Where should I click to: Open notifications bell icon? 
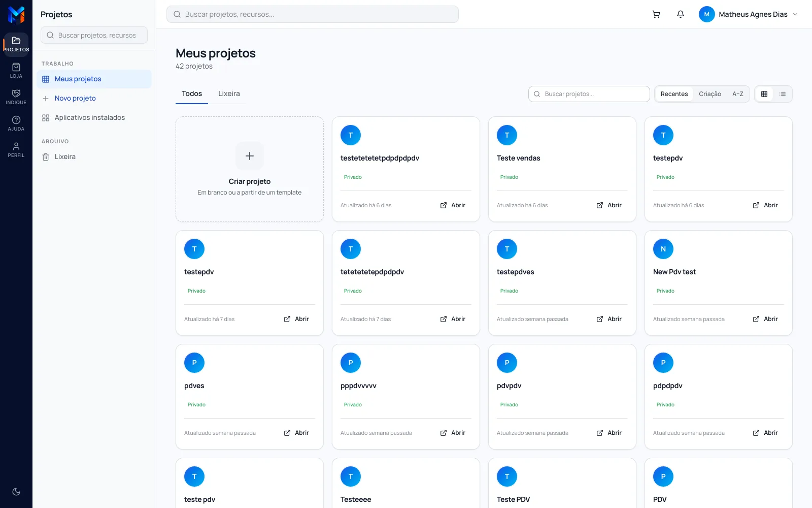tap(681, 14)
